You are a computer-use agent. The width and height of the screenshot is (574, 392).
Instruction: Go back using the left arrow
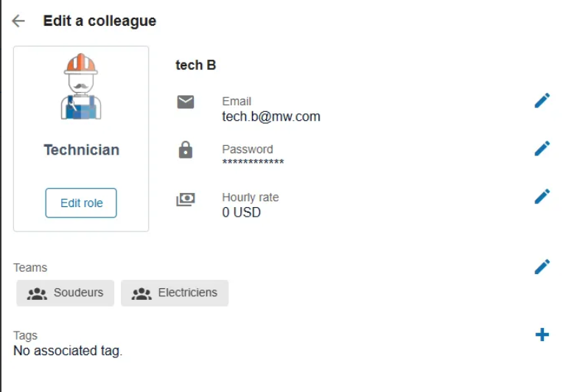[x=18, y=21]
